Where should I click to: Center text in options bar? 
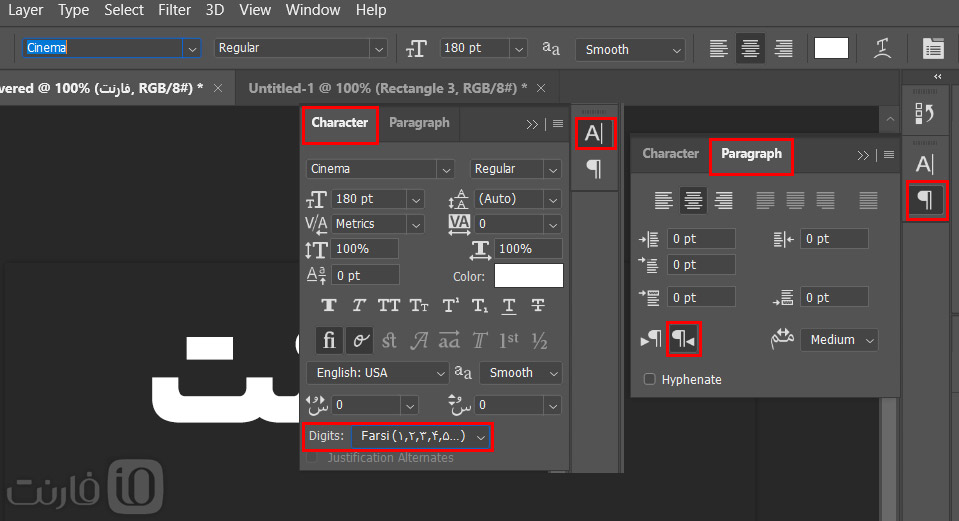(x=750, y=48)
